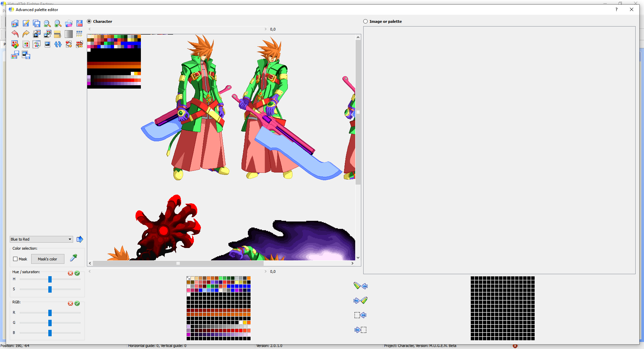Click the colored cubes palette icon
This screenshot has height=349, width=644.
15,44
